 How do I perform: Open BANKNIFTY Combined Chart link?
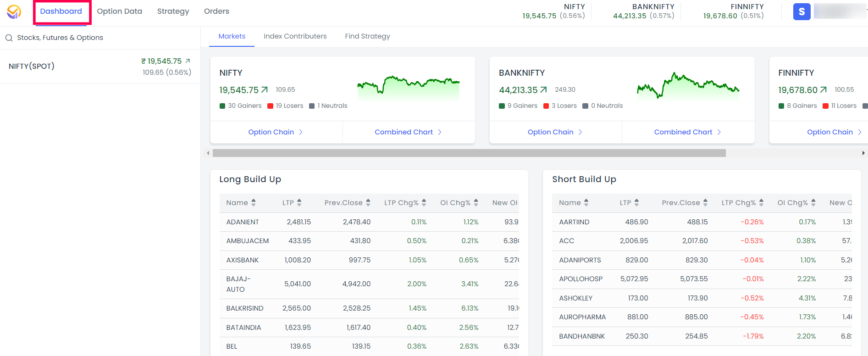click(683, 132)
